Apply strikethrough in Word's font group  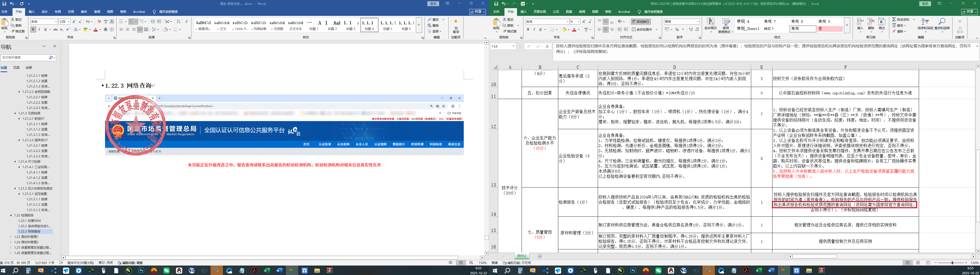pos(56,30)
